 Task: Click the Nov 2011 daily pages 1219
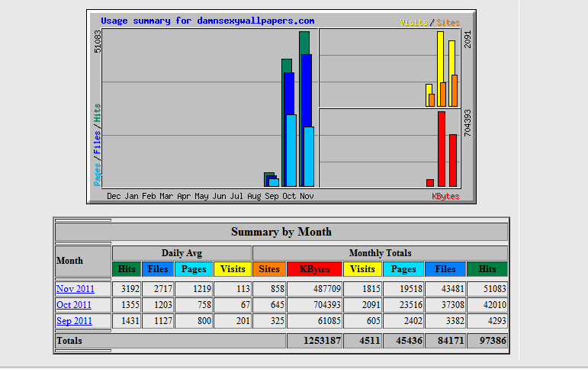(202, 289)
